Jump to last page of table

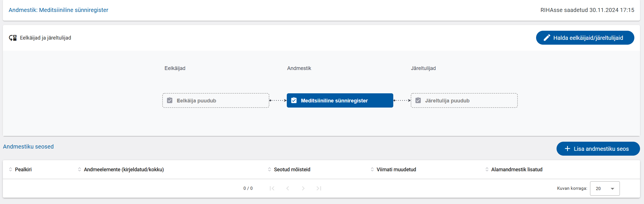[319, 188]
